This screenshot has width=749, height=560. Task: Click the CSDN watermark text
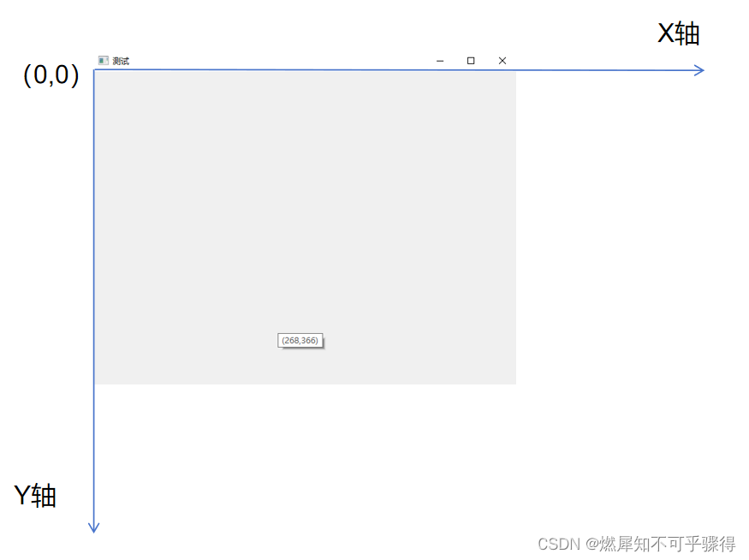(558, 544)
